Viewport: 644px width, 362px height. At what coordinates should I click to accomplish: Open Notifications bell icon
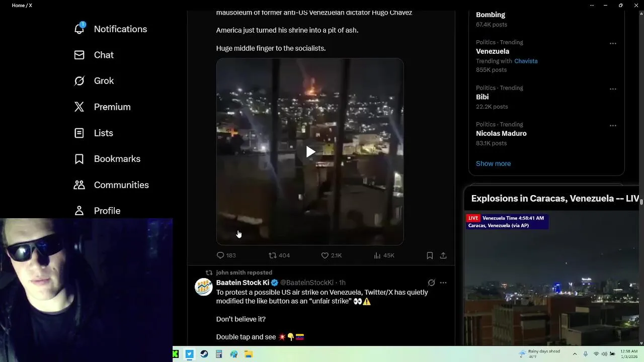click(79, 28)
